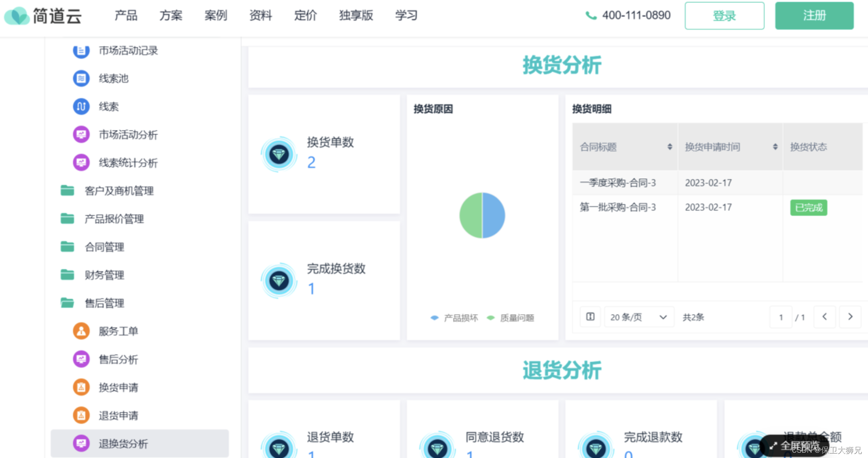868x458 pixels.
Task: Click the 退货申请 orange icon
Action: (x=81, y=415)
